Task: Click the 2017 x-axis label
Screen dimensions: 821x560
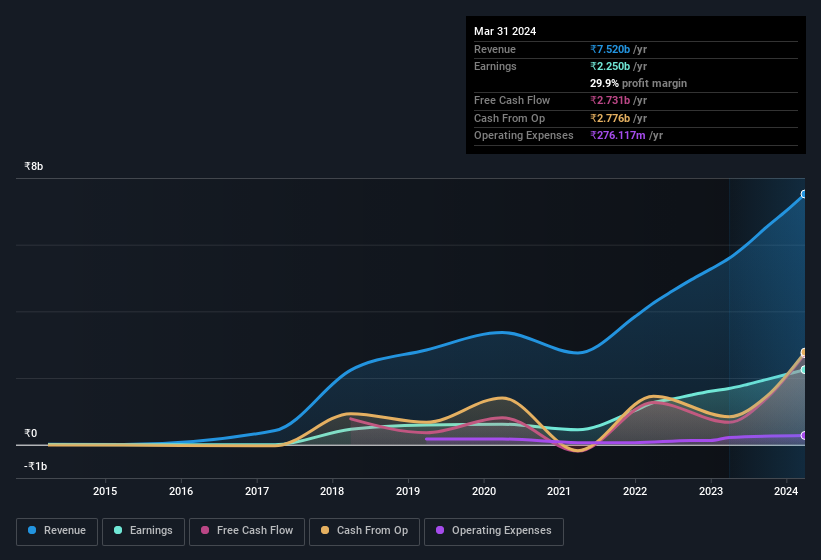Action: pos(257,491)
